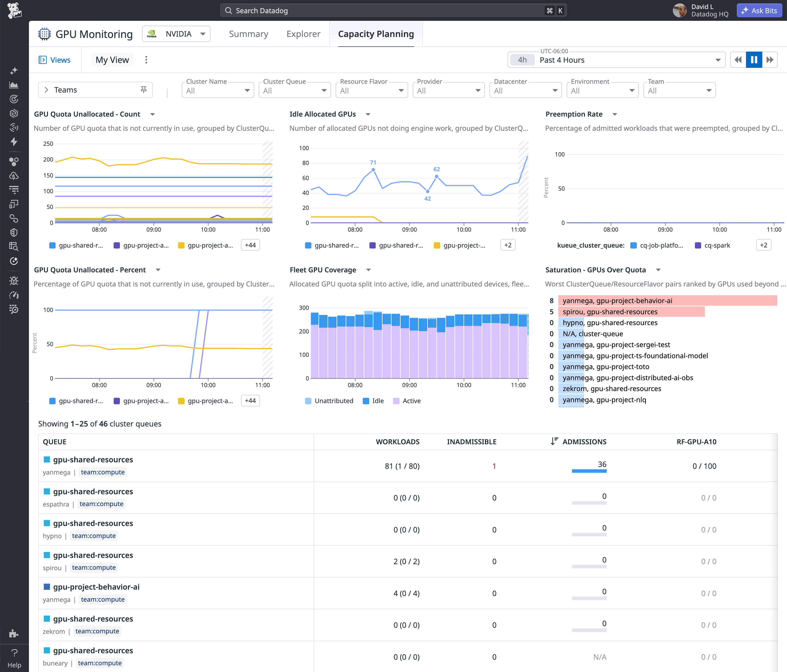This screenshot has height=672, width=787.
Task: Click the stacked filter lines sidebar icon
Action: (14, 190)
